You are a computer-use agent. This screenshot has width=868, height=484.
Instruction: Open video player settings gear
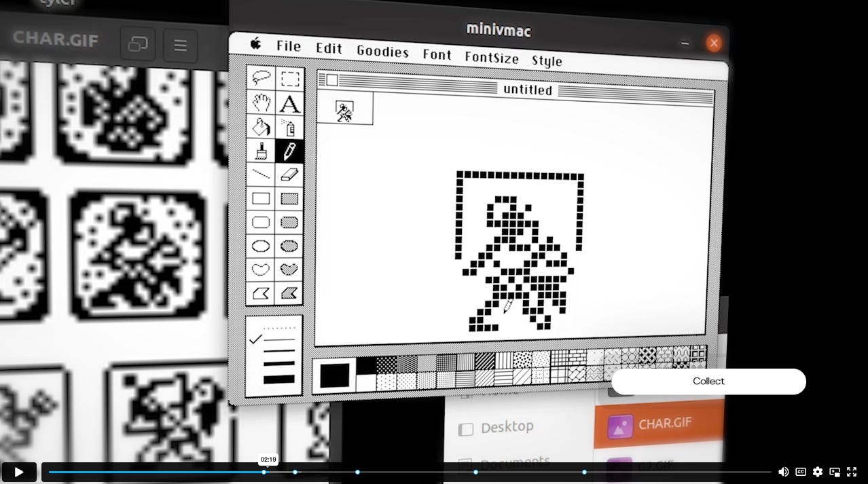coord(818,472)
